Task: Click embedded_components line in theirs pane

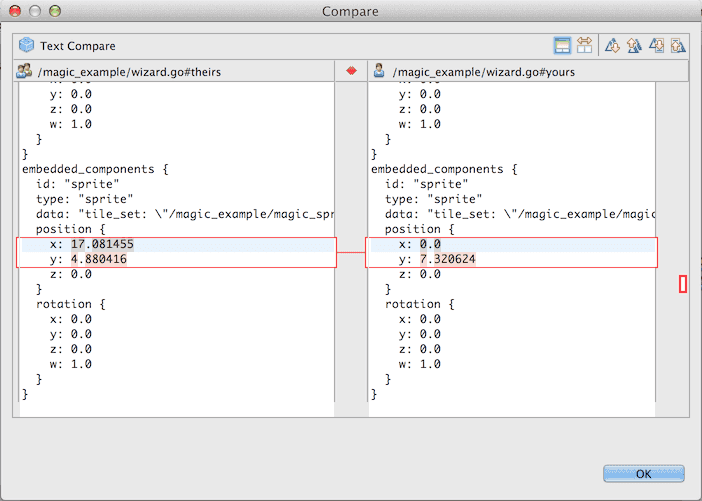Action: click(x=95, y=169)
